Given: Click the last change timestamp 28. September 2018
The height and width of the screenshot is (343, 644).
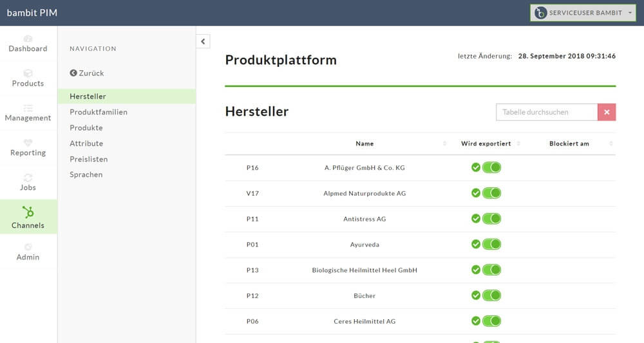Looking at the screenshot, I should [567, 56].
